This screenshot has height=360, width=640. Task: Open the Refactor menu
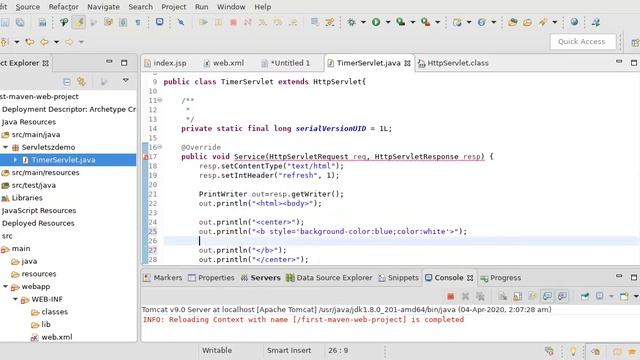coord(64,7)
